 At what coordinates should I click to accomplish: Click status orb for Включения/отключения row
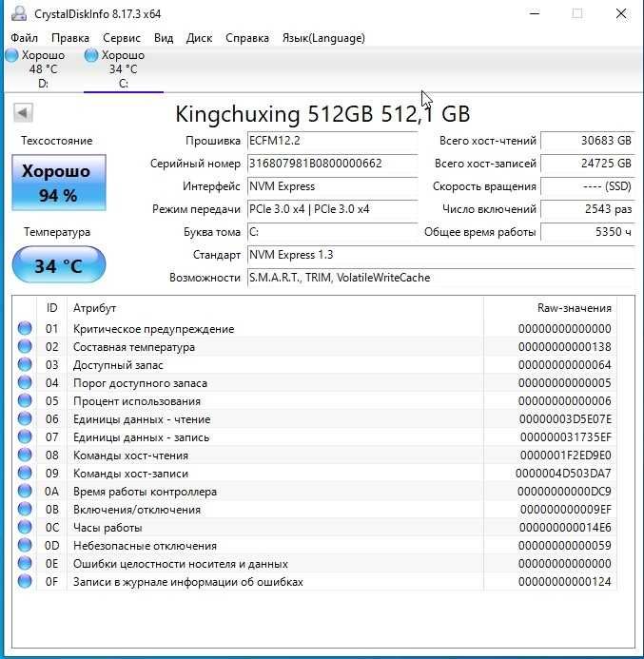tap(25, 509)
